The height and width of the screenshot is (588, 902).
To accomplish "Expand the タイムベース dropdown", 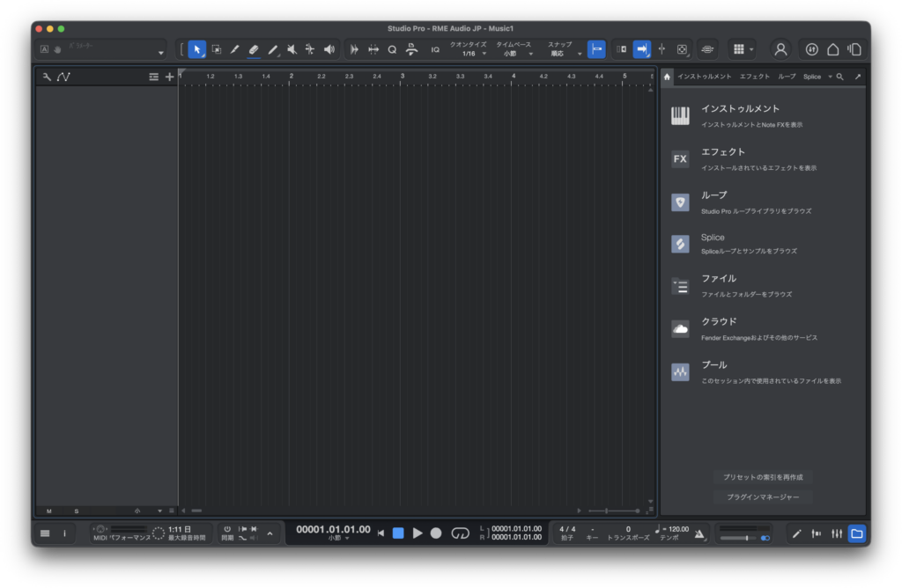I will click(514, 54).
